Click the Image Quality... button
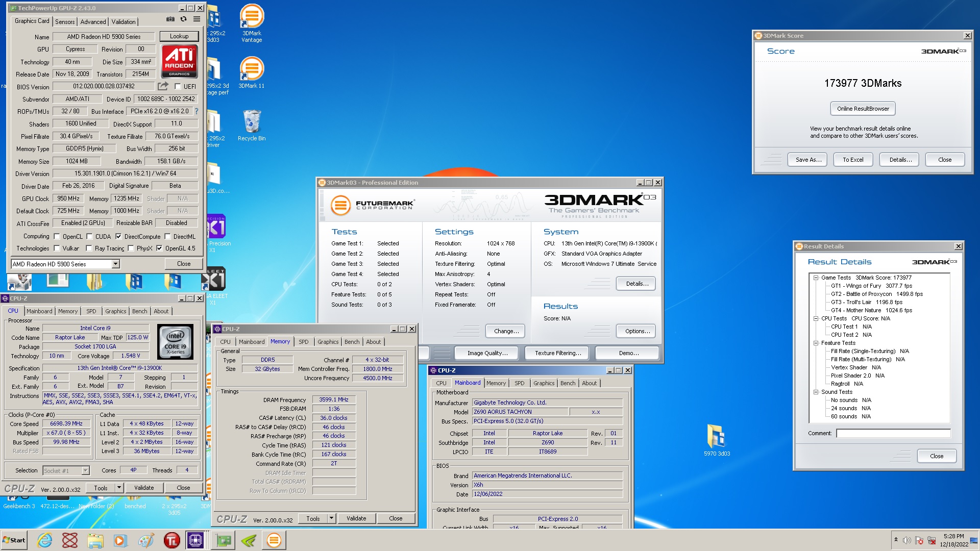 coord(487,353)
